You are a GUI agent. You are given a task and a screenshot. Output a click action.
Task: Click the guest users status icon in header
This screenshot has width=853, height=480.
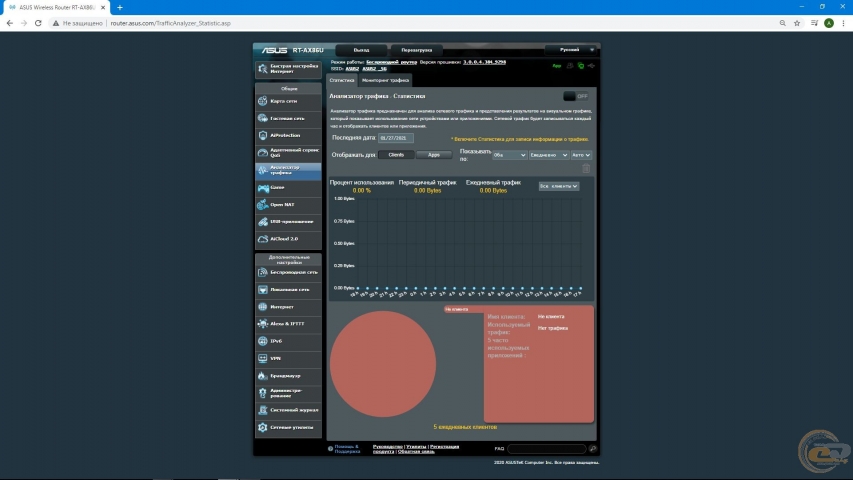[x=570, y=66]
